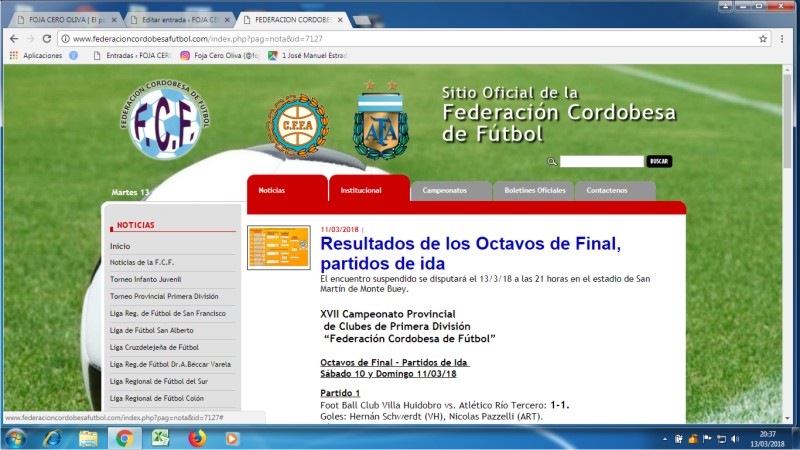Open a new browser tab
The height and width of the screenshot is (450, 800).
tap(362, 20)
